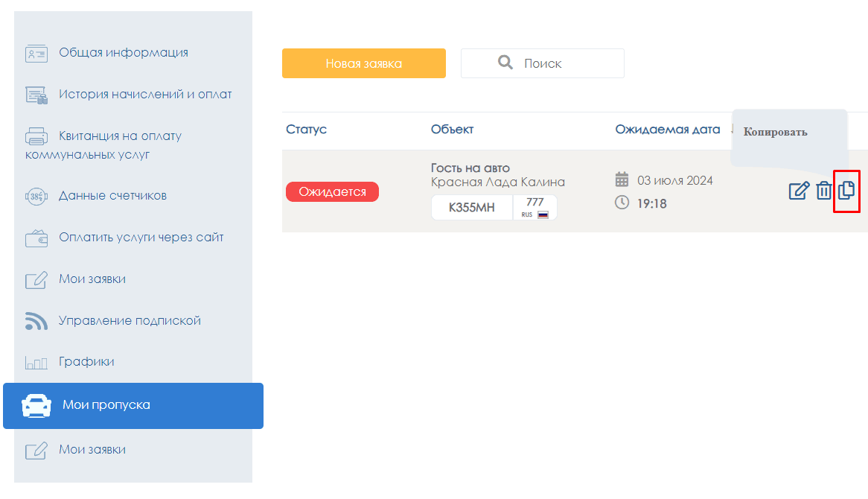
Task: Click the Статус column header
Action: coord(306,130)
